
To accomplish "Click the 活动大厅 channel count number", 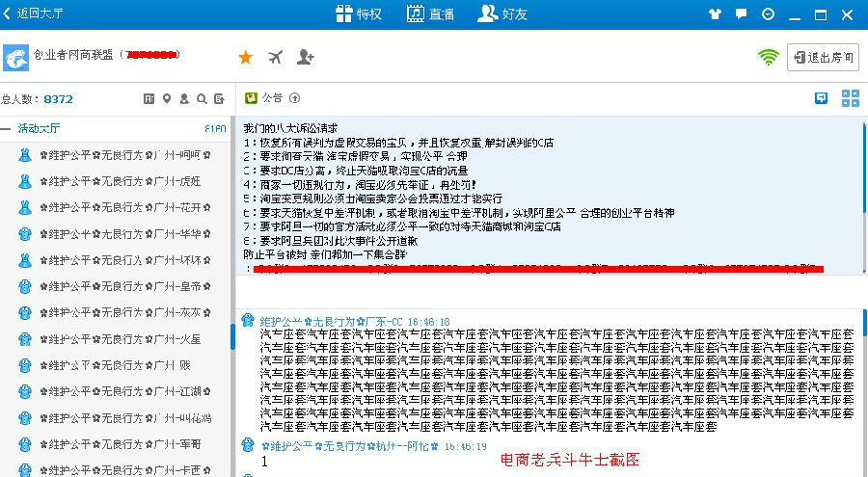I will [215, 128].
